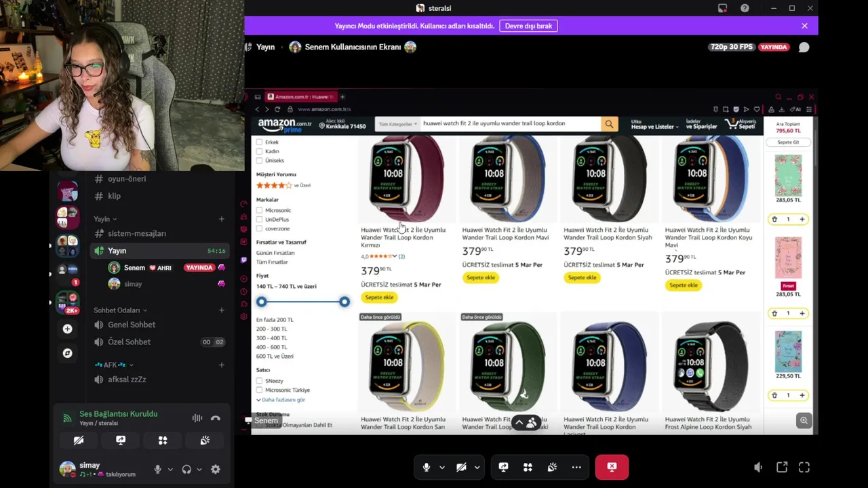Click share screen in bottom call controls
Image resolution: width=868 pixels, height=488 pixels.
point(503,467)
